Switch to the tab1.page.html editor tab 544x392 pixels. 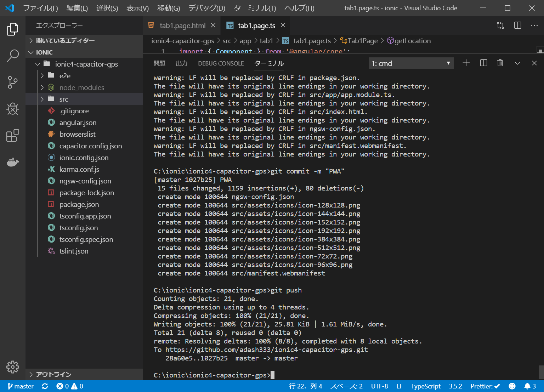click(x=182, y=25)
